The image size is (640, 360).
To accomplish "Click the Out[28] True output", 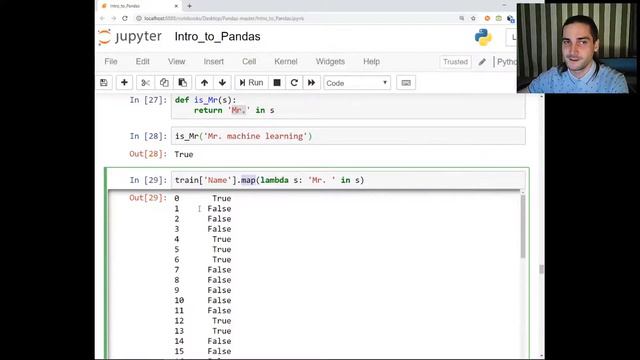I will [184, 154].
